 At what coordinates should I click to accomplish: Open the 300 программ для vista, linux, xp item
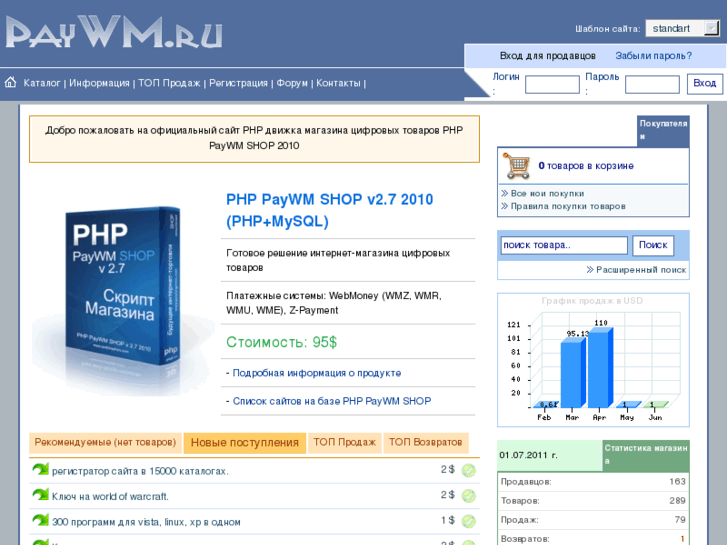click(x=146, y=522)
